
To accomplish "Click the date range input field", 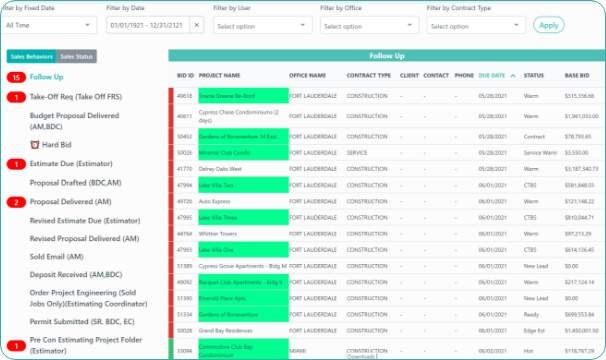I will (148, 25).
